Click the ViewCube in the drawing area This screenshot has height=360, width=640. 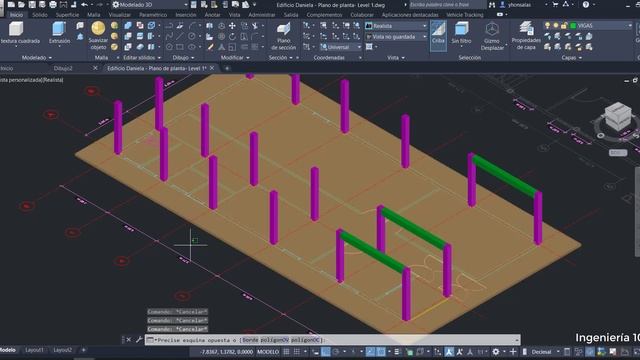618,116
